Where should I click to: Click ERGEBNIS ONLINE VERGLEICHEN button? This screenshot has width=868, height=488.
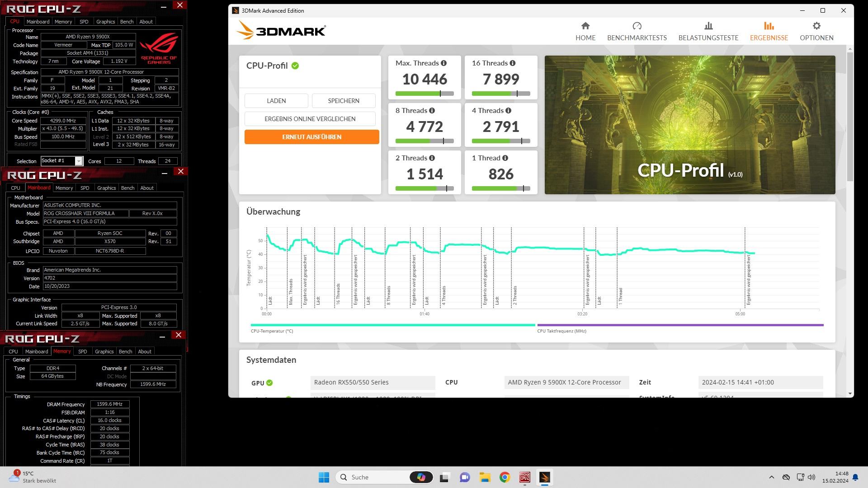coord(310,119)
